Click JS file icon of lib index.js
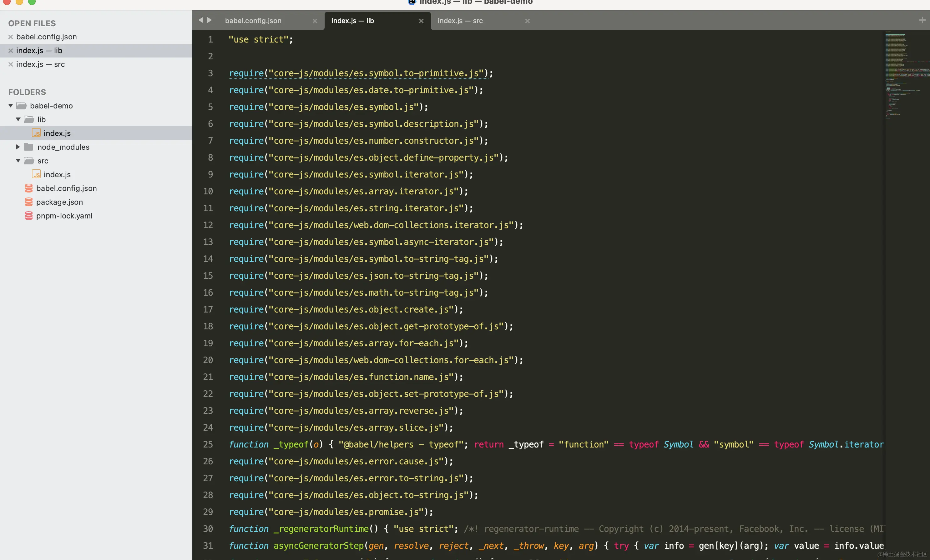This screenshot has height=560, width=930. coord(36,133)
